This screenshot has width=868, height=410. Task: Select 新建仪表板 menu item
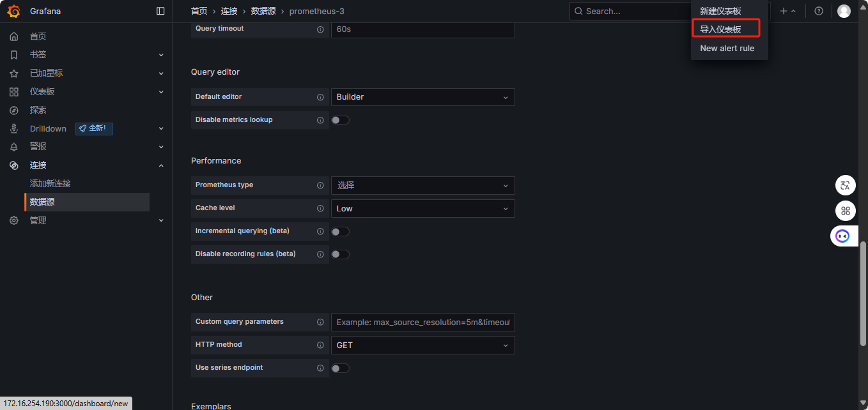click(x=729, y=11)
